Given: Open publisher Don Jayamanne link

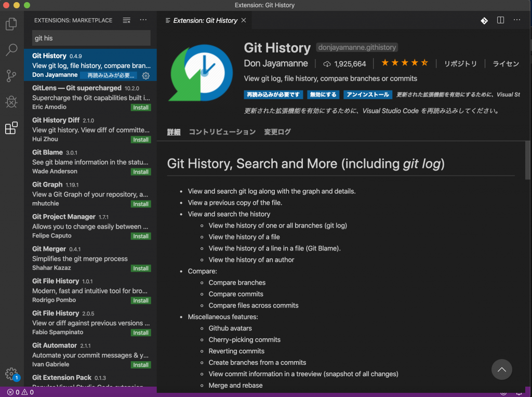Looking at the screenshot, I should [276, 63].
